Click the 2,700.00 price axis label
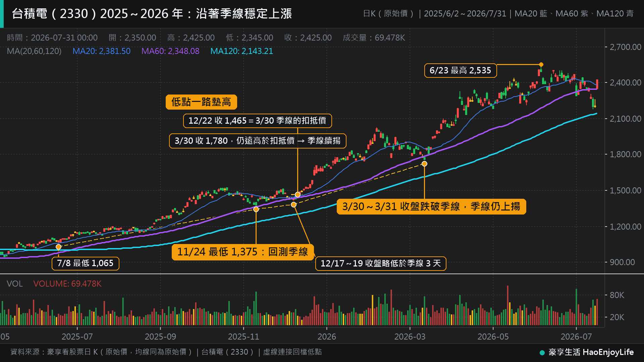The width and height of the screenshot is (644, 362). [625, 47]
